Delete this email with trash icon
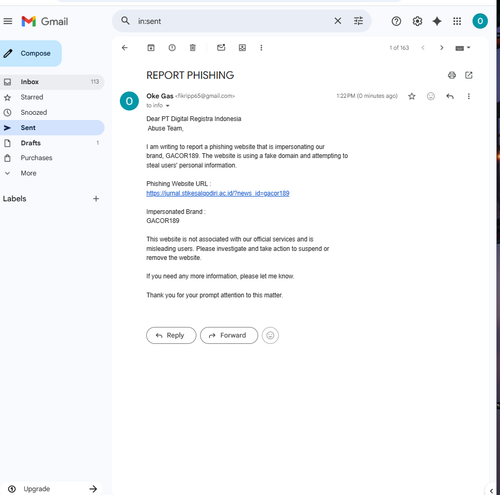Viewport: 500px width, 495px height. click(193, 48)
